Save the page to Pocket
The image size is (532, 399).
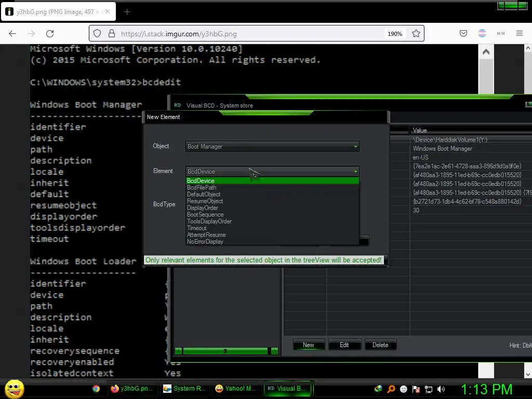pos(463,33)
